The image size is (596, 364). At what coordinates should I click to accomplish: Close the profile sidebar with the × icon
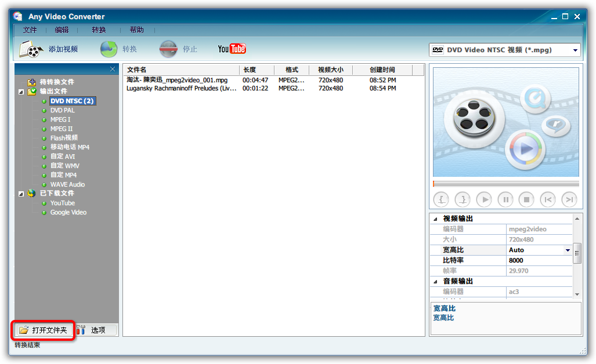pos(112,69)
